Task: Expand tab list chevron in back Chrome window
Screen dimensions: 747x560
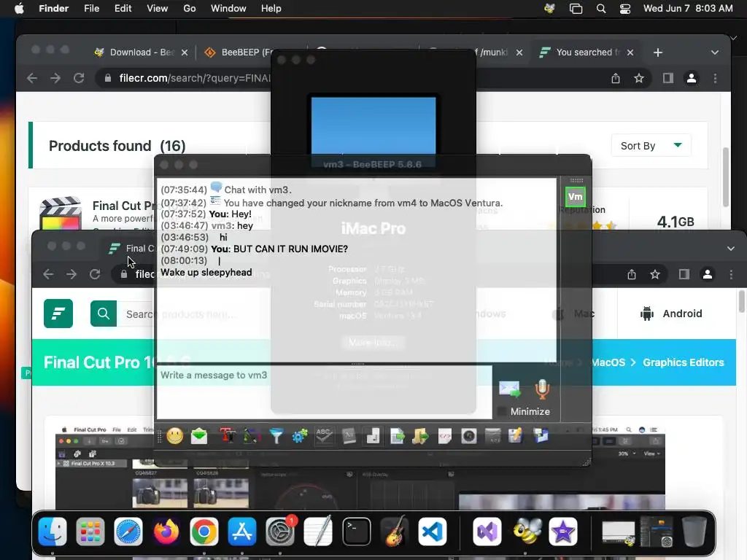Action: tap(715, 52)
